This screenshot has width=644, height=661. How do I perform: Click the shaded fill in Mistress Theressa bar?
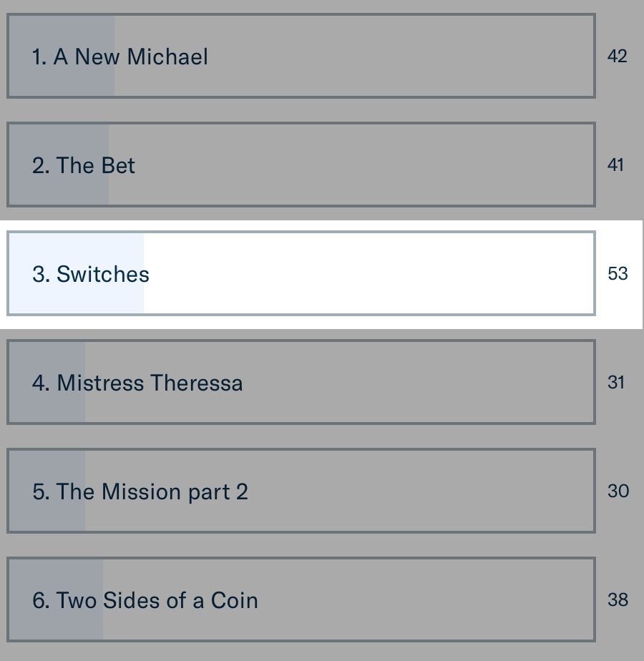click(47, 407)
